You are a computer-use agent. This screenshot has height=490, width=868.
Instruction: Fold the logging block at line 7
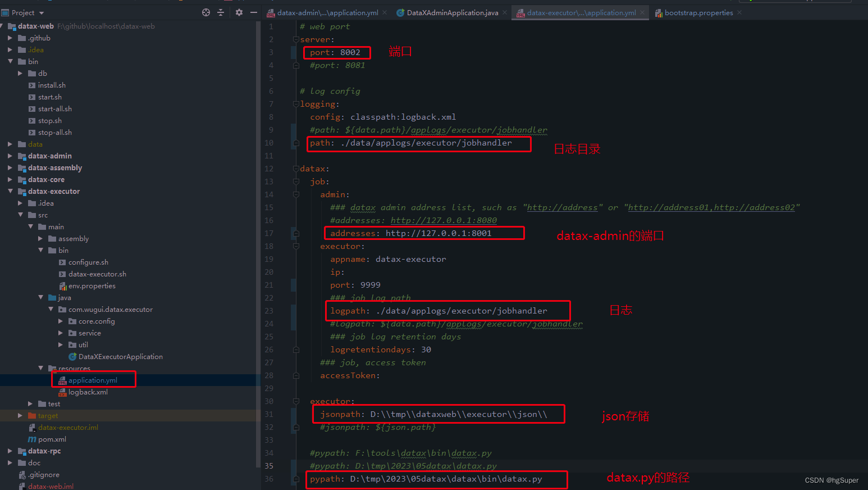296,104
